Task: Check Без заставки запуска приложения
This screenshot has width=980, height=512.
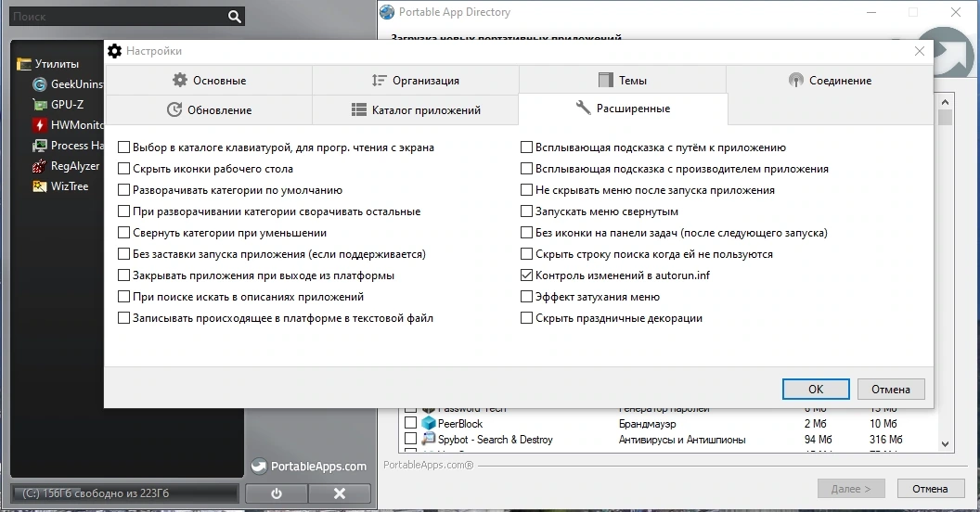Action: [x=123, y=254]
